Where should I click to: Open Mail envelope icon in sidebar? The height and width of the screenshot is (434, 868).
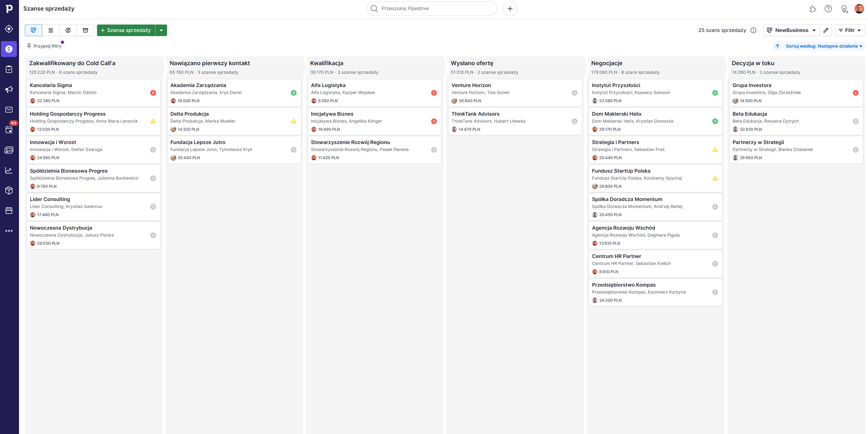(9, 110)
